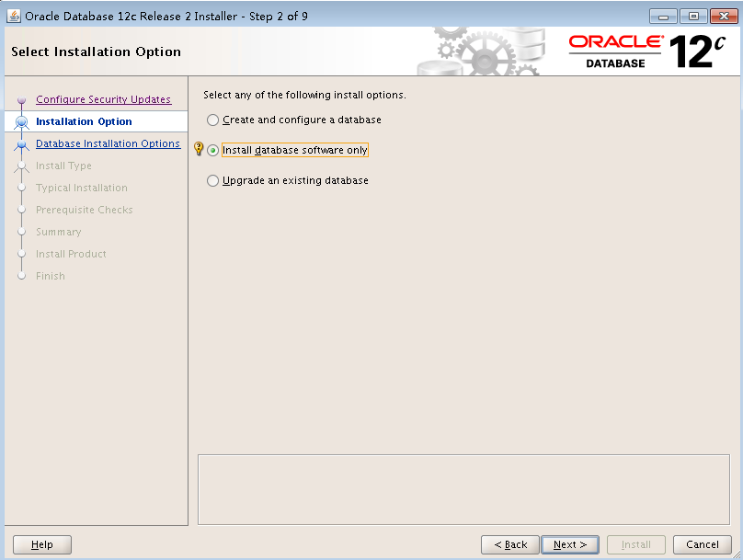Click the Install Type step label
The height and width of the screenshot is (560, 743).
tap(64, 166)
